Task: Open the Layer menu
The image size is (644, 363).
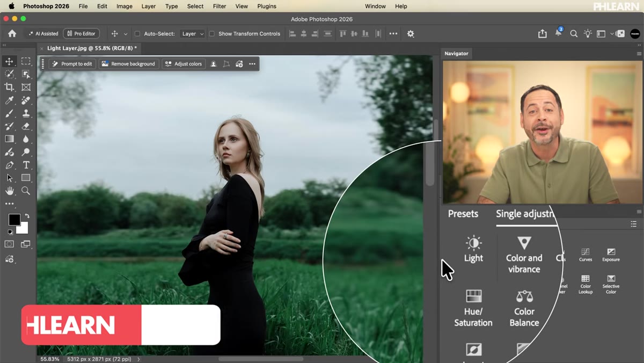Action: 149,6
